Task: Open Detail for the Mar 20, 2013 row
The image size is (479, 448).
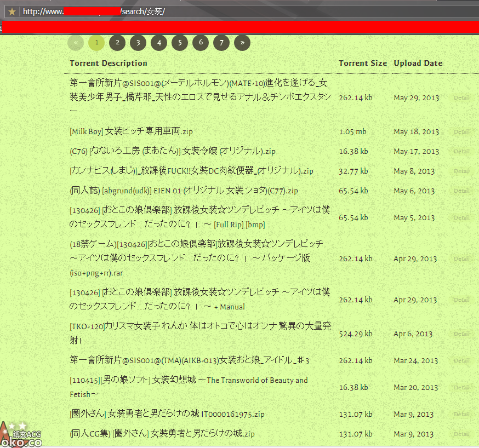Action: click(461, 387)
